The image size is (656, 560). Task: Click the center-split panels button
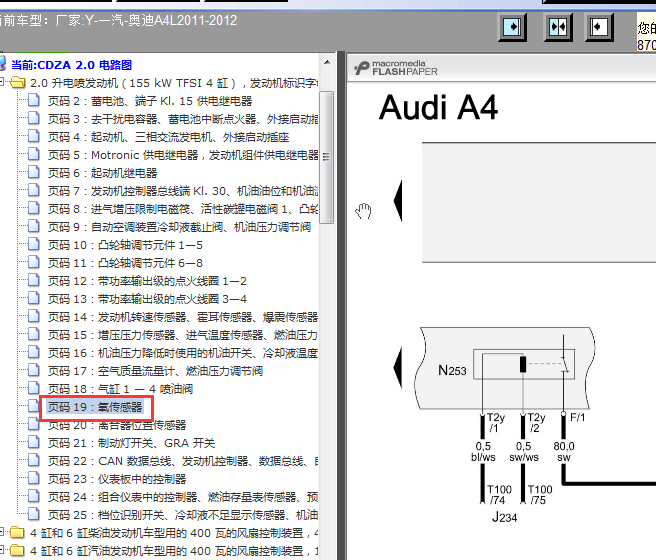point(558,27)
